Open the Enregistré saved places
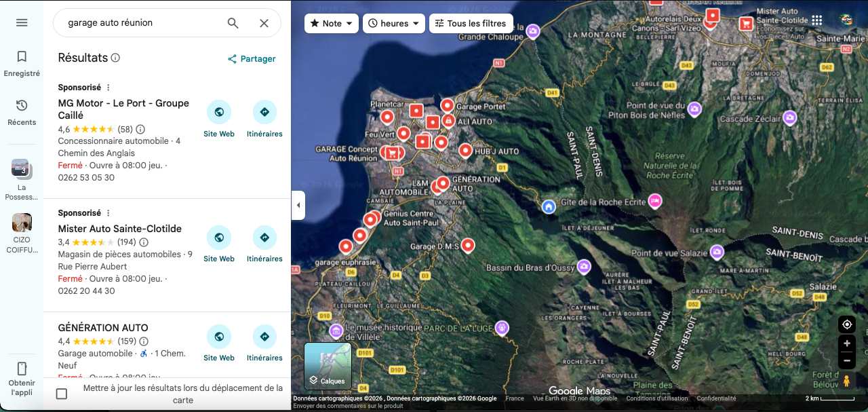The height and width of the screenshot is (412, 868). tap(22, 64)
